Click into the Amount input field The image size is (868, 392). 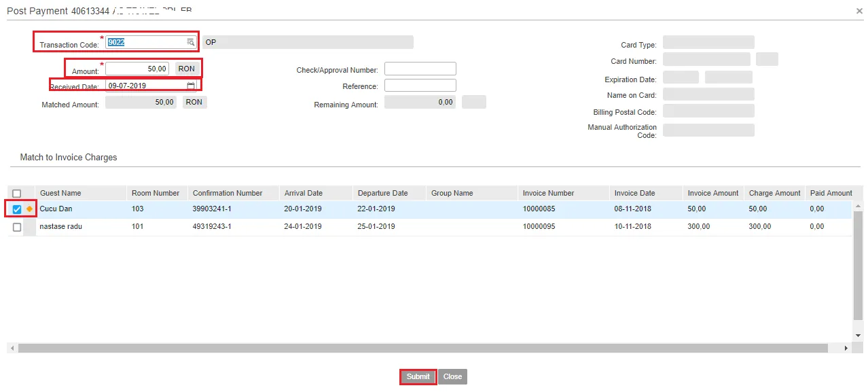(x=137, y=69)
